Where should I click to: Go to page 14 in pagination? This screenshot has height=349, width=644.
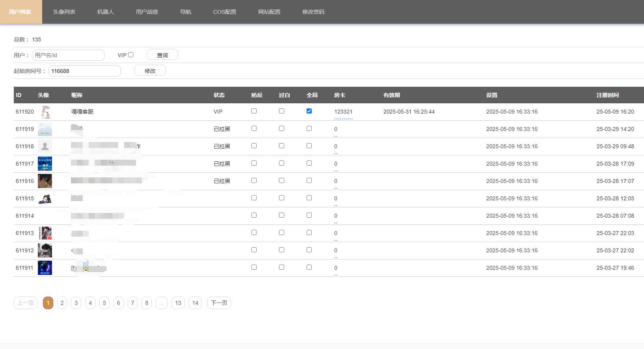[195, 303]
